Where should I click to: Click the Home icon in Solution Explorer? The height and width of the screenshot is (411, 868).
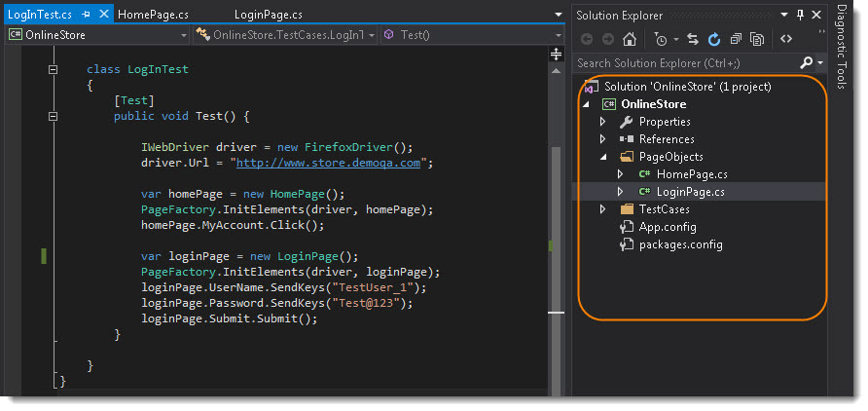[x=630, y=40]
